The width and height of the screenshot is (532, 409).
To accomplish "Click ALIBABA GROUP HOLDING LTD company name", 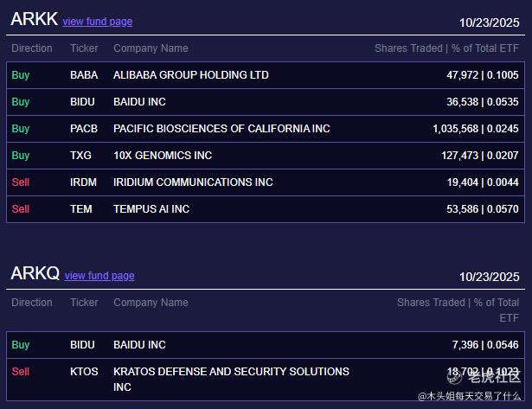I will (x=190, y=75).
